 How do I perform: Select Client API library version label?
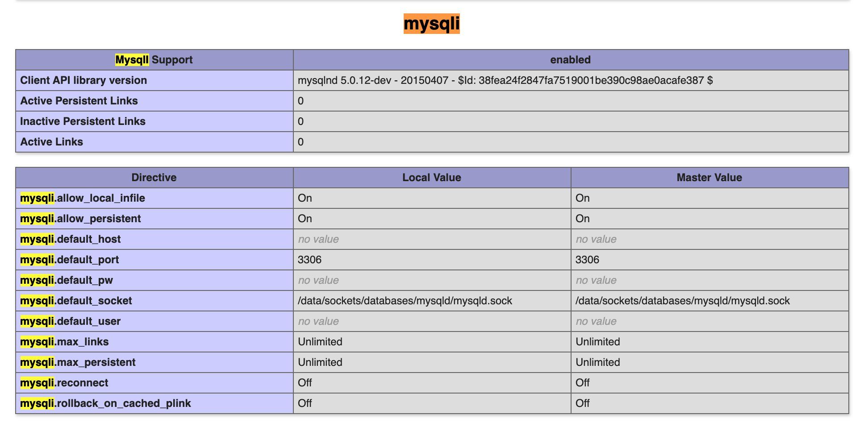click(x=83, y=80)
